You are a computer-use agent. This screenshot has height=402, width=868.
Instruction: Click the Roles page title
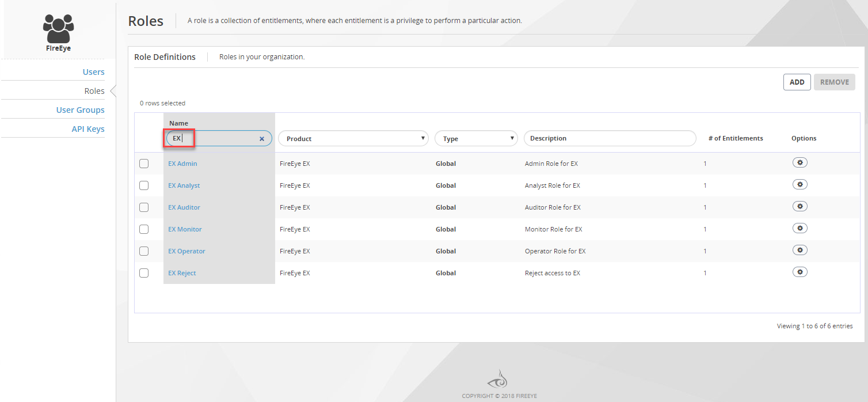coord(146,21)
